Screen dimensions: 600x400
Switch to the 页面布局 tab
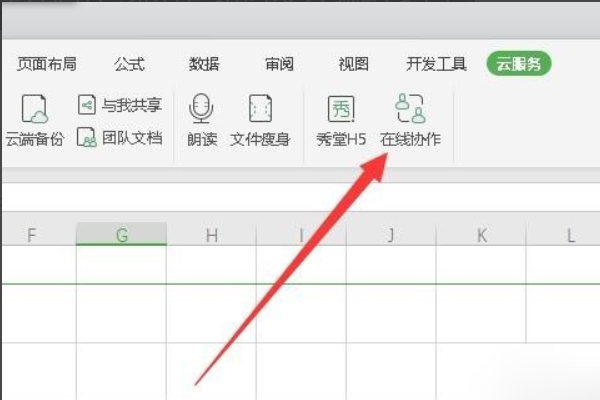tap(47, 64)
